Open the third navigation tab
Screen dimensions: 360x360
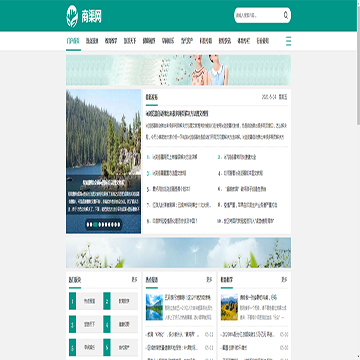111,41
